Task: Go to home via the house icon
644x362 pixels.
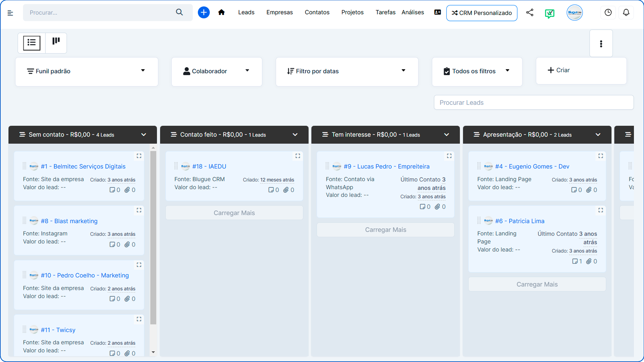Action: tap(221, 12)
